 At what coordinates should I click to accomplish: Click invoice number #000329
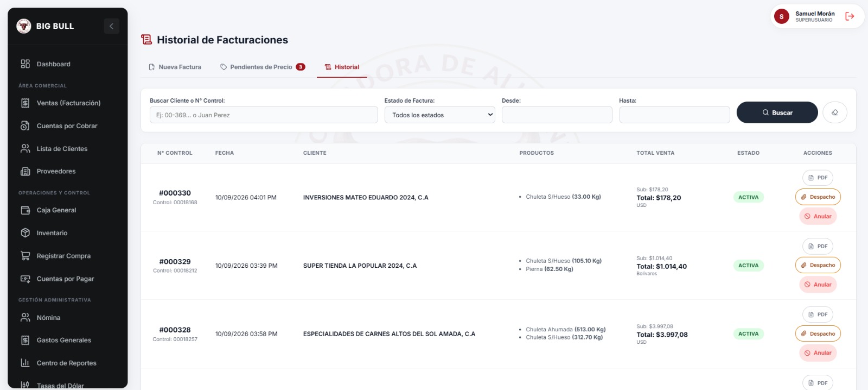(x=175, y=261)
